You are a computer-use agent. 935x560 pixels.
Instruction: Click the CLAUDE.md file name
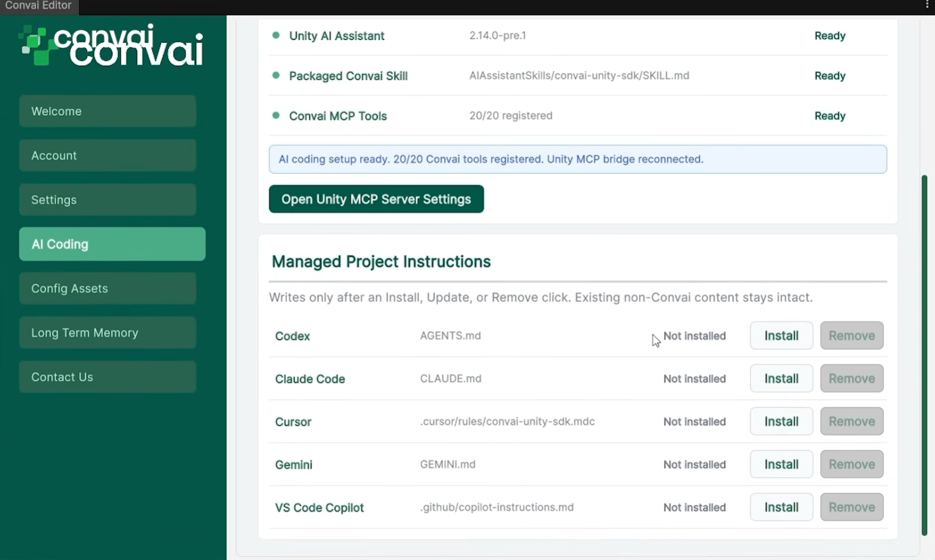451,378
